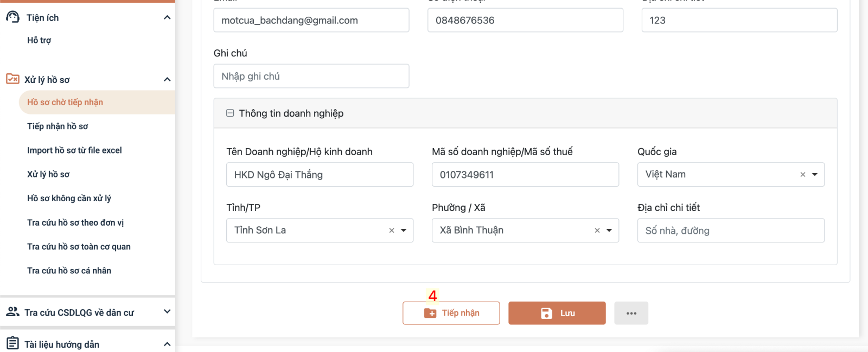
Task: Open Tiếp nhận hồ sơ menu item
Action: [58, 126]
